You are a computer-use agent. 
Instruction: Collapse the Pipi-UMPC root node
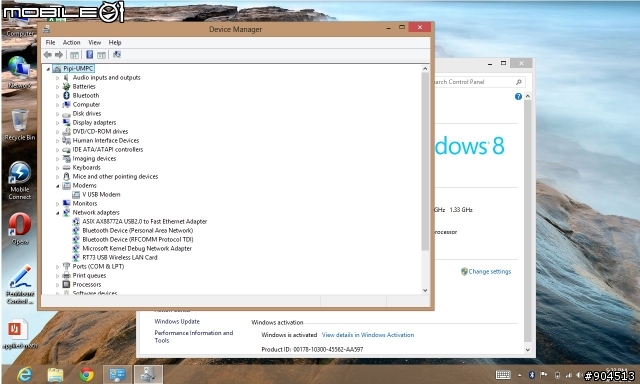[x=48, y=69]
